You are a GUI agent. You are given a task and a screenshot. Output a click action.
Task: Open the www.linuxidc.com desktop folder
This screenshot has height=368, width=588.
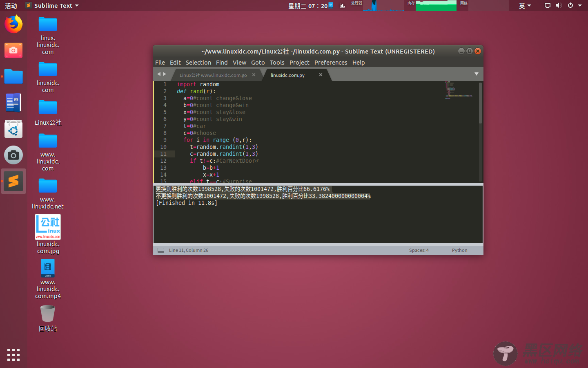(48, 152)
